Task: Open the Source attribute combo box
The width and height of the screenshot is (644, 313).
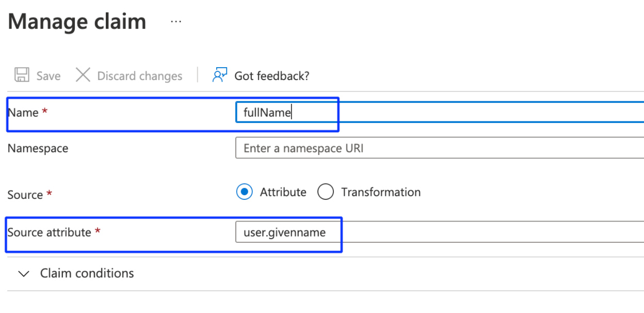Action: click(x=439, y=232)
